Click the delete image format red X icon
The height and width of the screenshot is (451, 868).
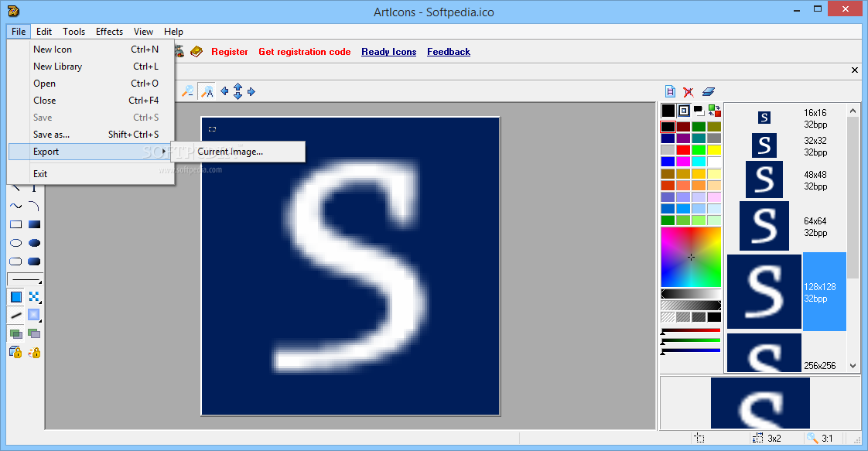click(688, 91)
